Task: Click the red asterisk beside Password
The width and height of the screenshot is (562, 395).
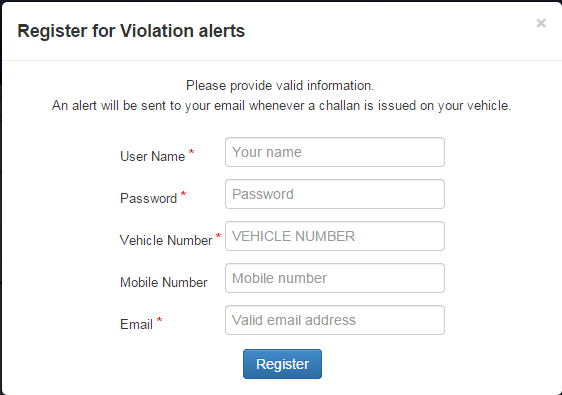Action: 183,194
